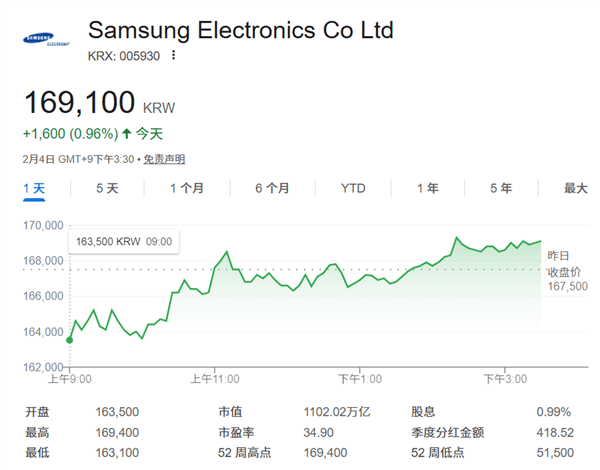This screenshot has width=600, height=470.
Task: Click the 昨日收盘价 167,500 label
Action: click(567, 270)
